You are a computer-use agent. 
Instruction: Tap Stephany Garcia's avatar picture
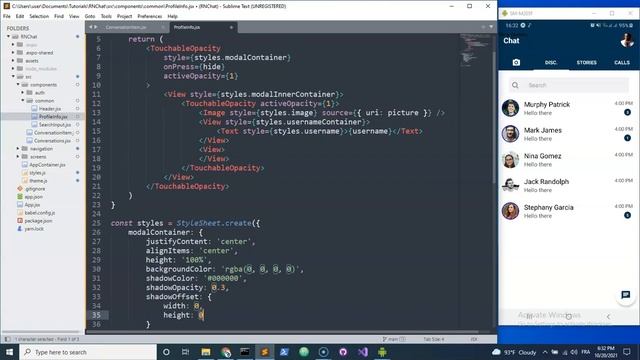pos(510,211)
